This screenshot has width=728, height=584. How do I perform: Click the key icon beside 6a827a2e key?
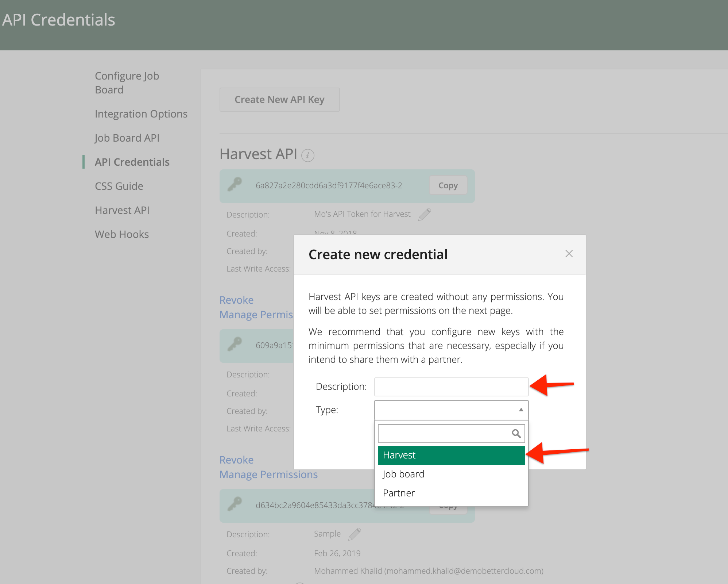[235, 184]
